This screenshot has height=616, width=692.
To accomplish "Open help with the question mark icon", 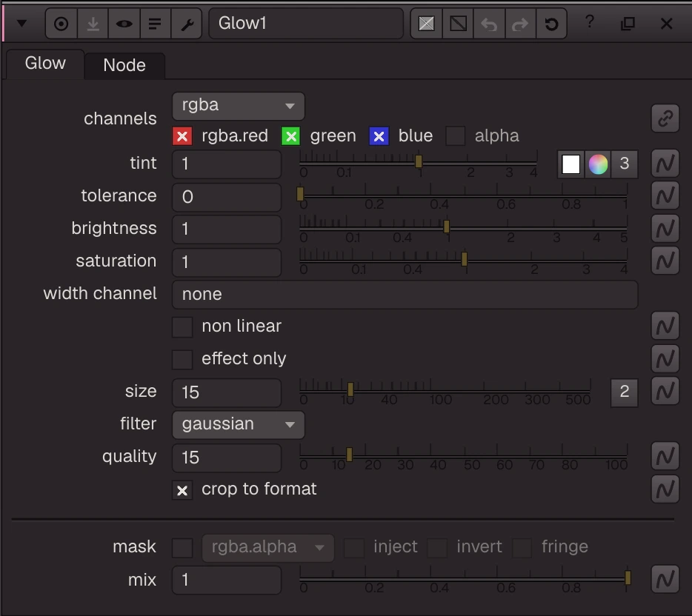I will tap(590, 21).
